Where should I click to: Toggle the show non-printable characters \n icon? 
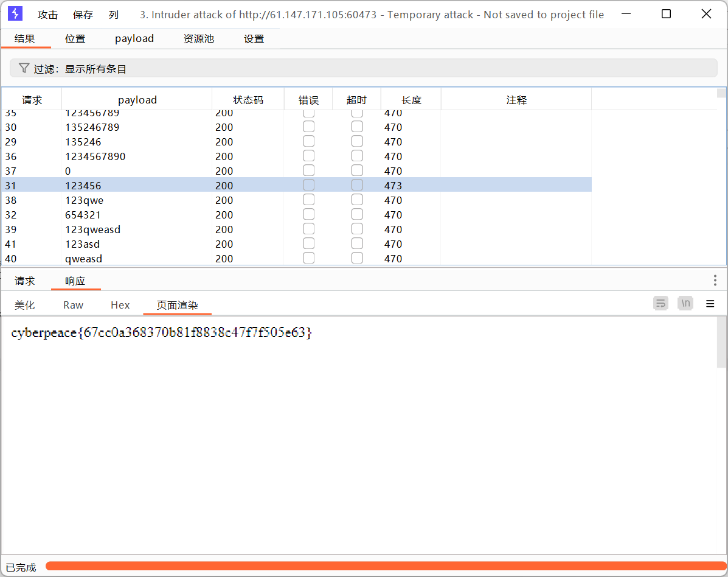pos(685,304)
